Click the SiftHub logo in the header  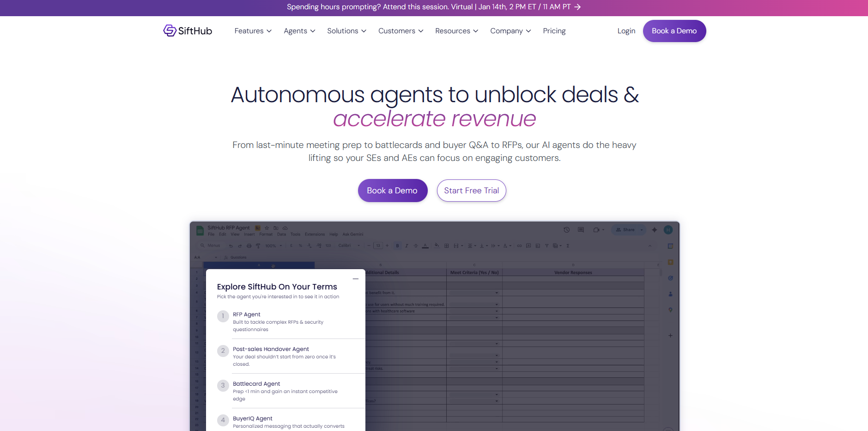[x=188, y=31]
